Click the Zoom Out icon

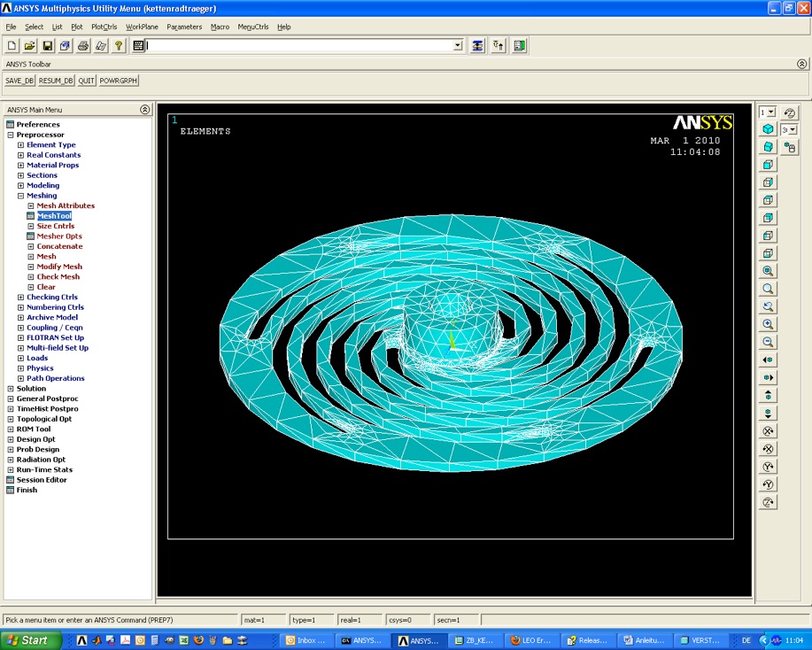768,342
